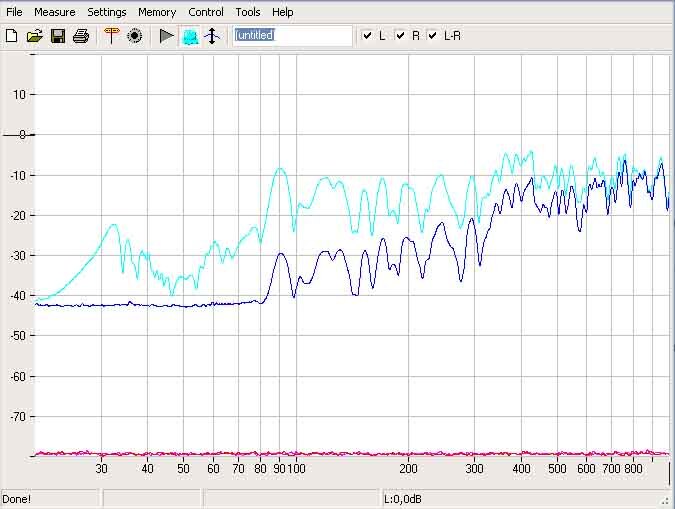Click the New file icon

click(x=12, y=36)
